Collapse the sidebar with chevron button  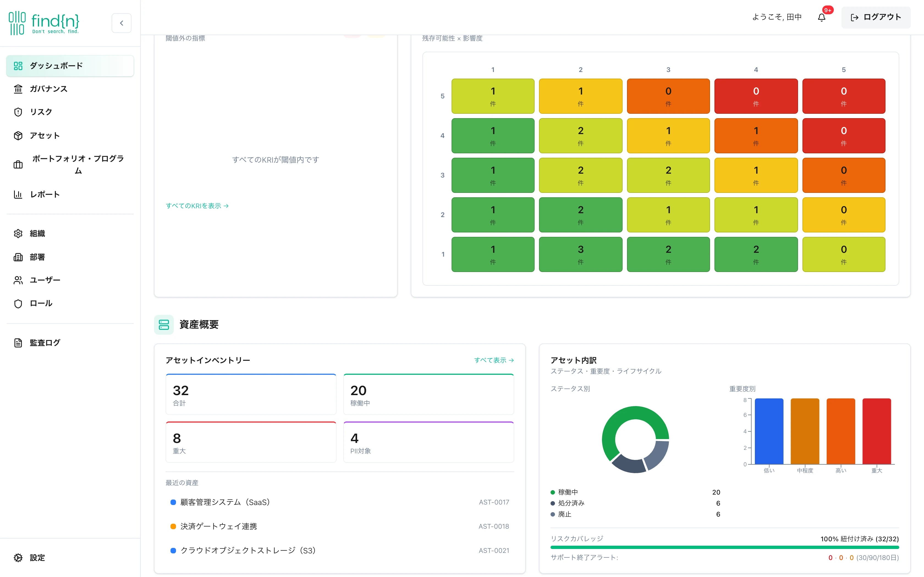point(122,23)
